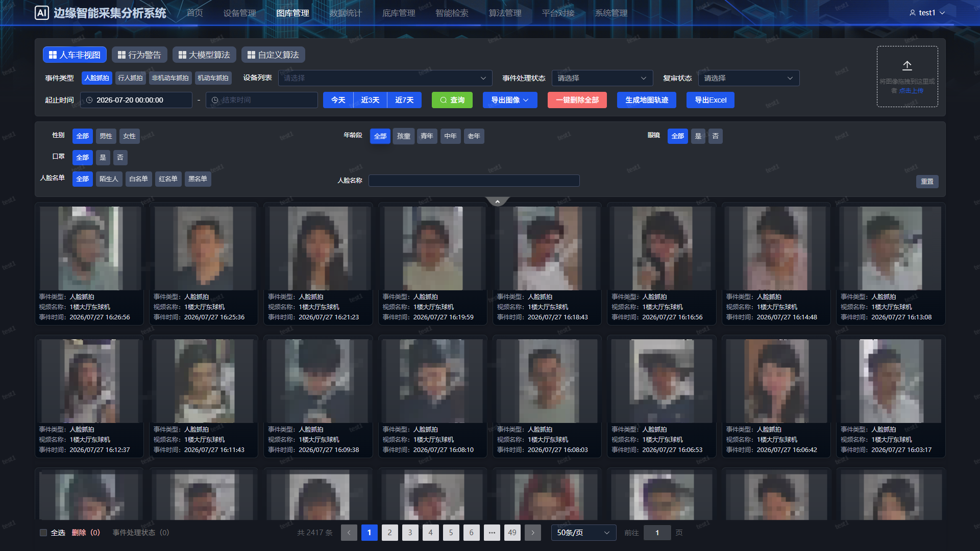The image size is (980, 551).
Task: Go to page 2
Action: (390, 533)
